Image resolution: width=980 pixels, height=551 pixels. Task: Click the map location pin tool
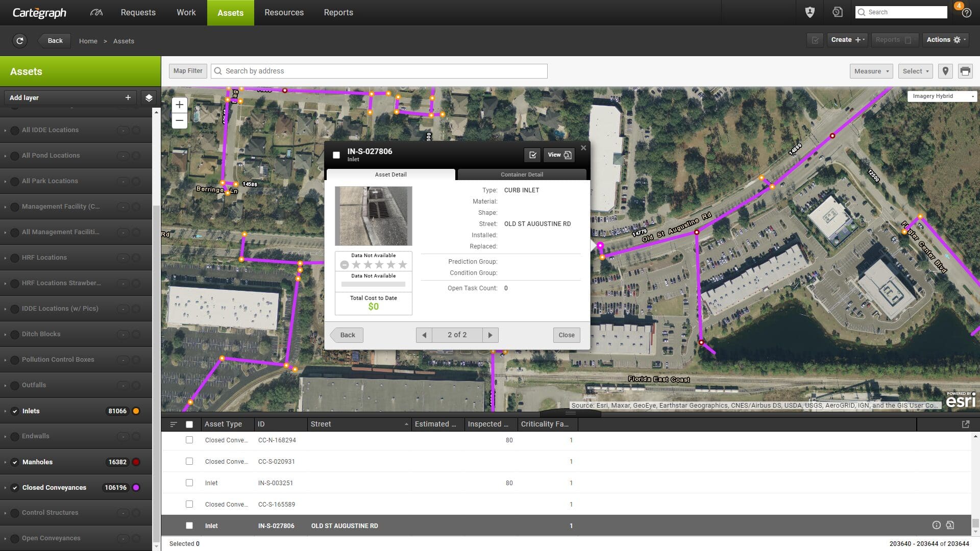(x=945, y=71)
